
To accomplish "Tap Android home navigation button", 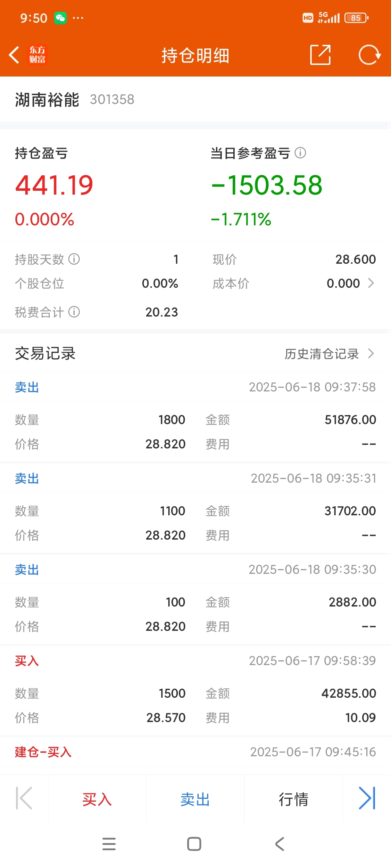I will coord(194,844).
